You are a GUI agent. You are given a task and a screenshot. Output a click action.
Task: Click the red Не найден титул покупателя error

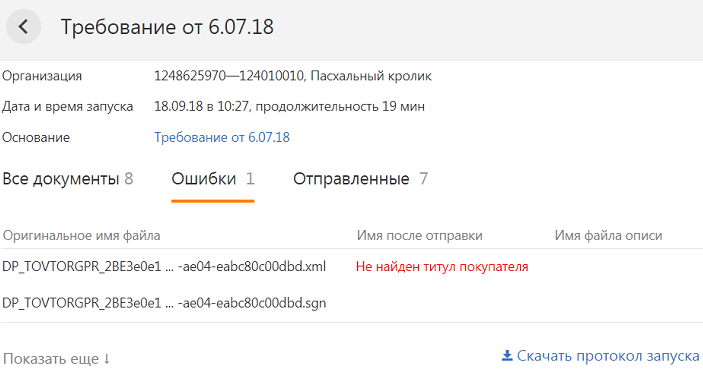pos(442,266)
